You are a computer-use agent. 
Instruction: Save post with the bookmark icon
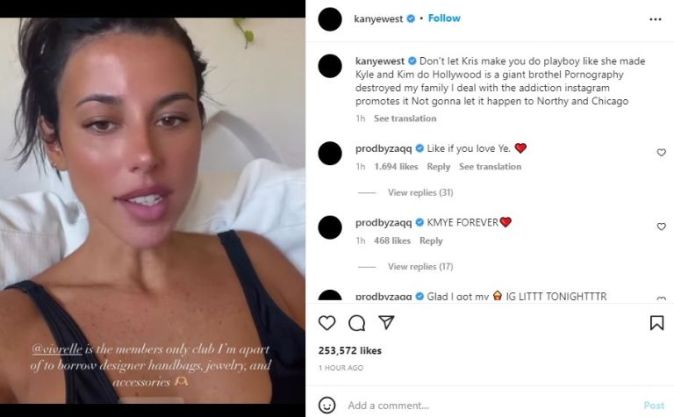[657, 323]
